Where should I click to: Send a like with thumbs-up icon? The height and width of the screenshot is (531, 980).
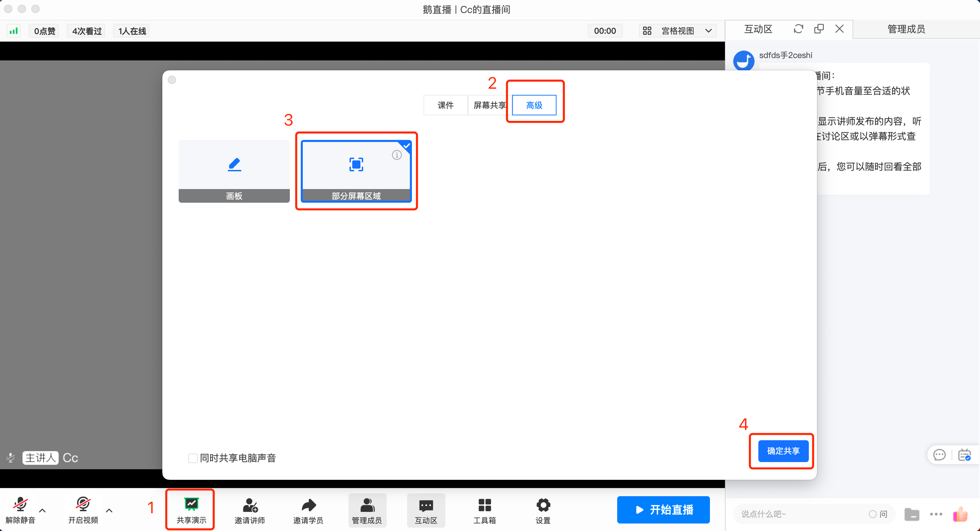click(x=960, y=514)
